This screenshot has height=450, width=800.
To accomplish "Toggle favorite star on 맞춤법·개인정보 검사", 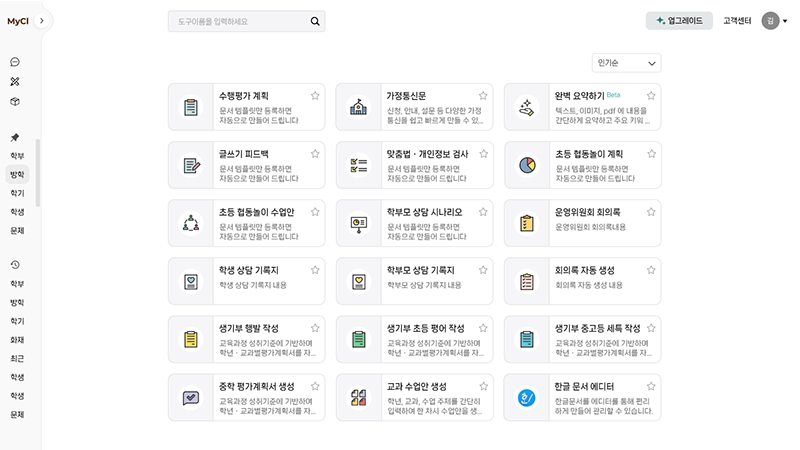I will [x=482, y=154].
